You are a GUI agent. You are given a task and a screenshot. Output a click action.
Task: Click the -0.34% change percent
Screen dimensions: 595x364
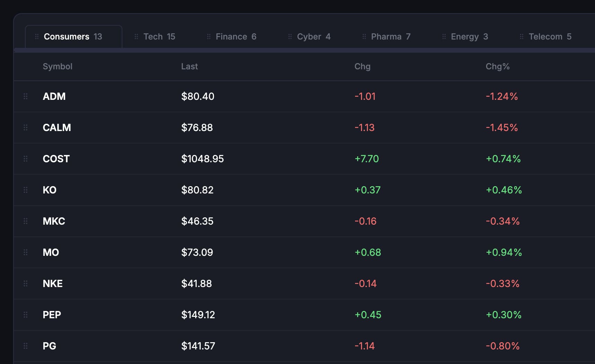tap(502, 221)
